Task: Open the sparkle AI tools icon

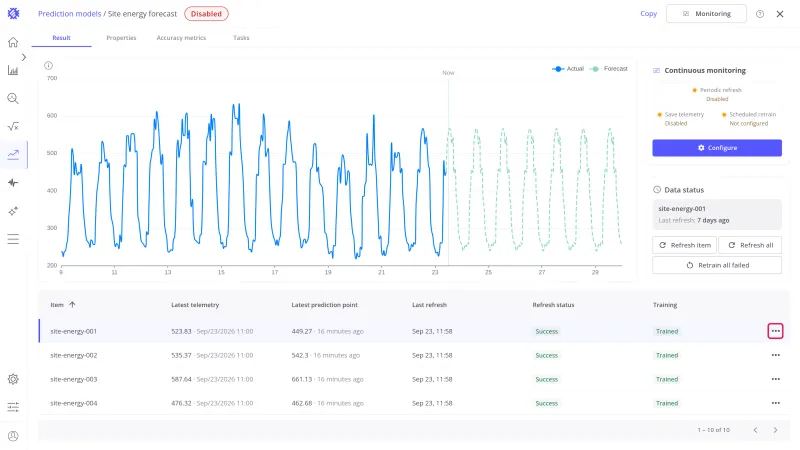Action: click(13, 211)
